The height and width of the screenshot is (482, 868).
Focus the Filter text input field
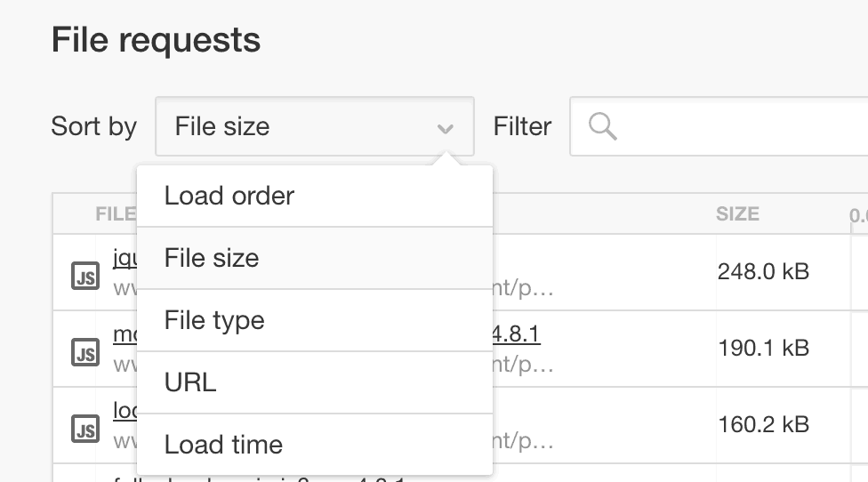(719, 126)
